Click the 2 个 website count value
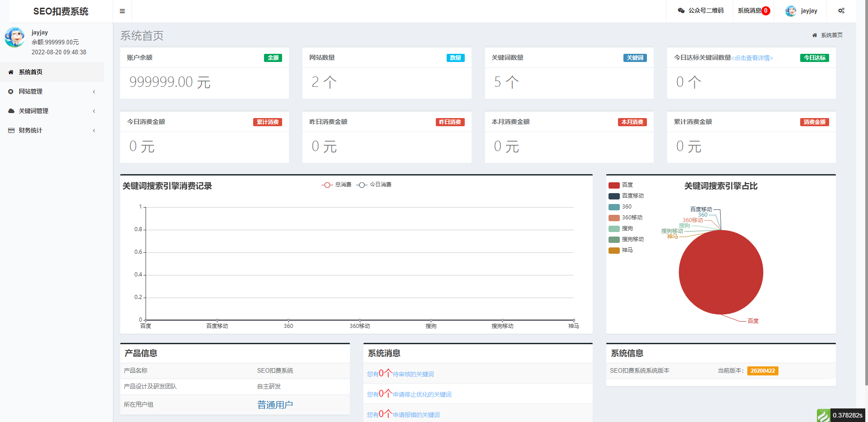This screenshot has width=868, height=422. (x=324, y=82)
